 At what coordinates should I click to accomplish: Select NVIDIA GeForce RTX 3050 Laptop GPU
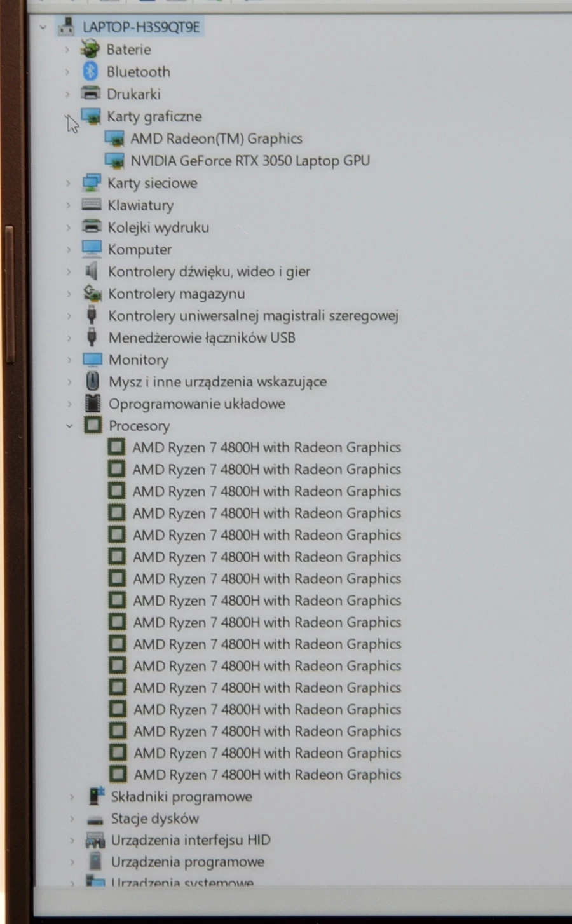coord(250,161)
